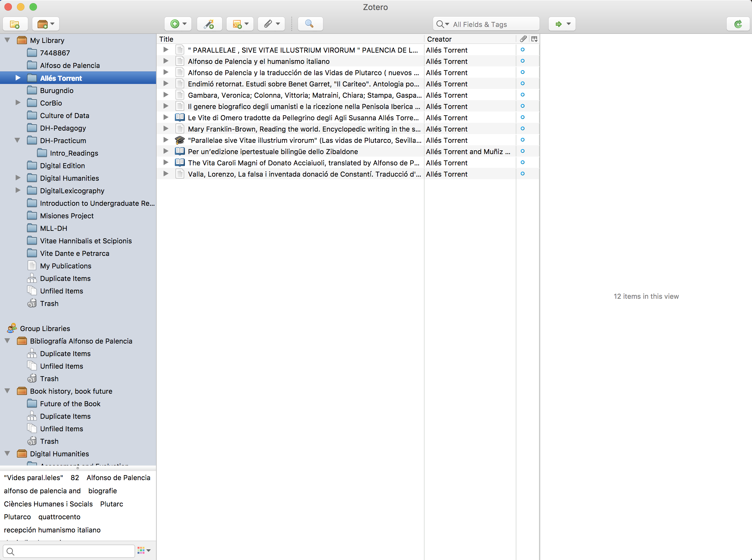Open the tag selector colored actions menu
This screenshot has height=560, width=752.
coord(144,551)
